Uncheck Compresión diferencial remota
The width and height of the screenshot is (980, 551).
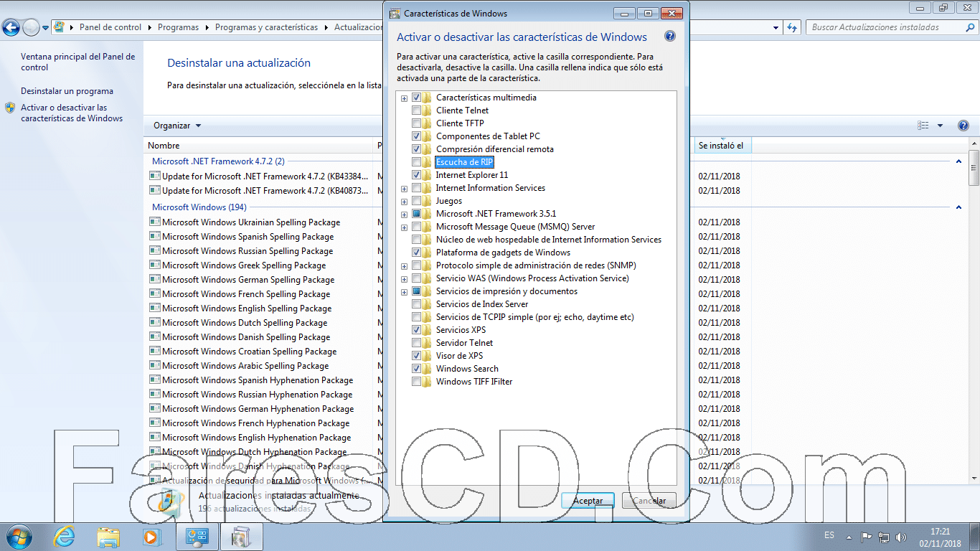pyautogui.click(x=416, y=149)
